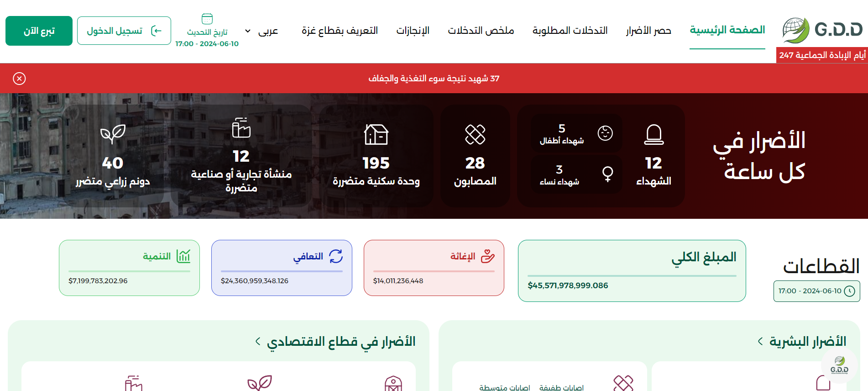The height and width of the screenshot is (391, 868).
Task: Click the floating G.D.D badge
Action: (x=839, y=365)
